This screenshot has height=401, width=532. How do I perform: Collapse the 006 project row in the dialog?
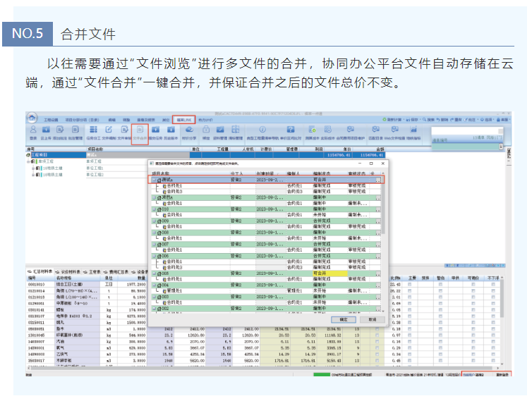pos(154,256)
